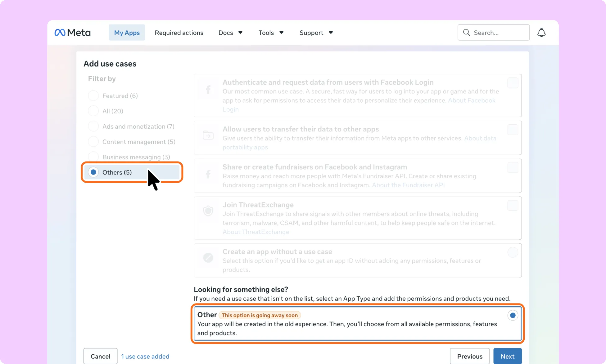Check the Facebook Login use case checkbox

513,83
